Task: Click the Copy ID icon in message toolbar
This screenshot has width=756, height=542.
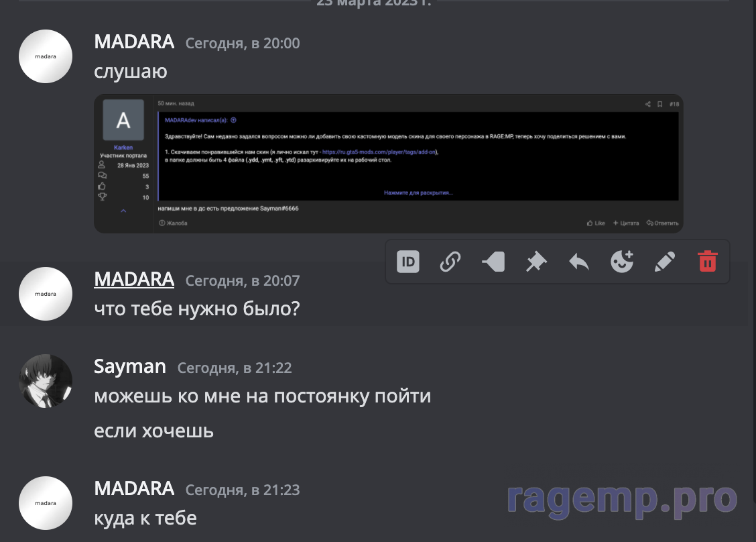Action: [x=408, y=262]
